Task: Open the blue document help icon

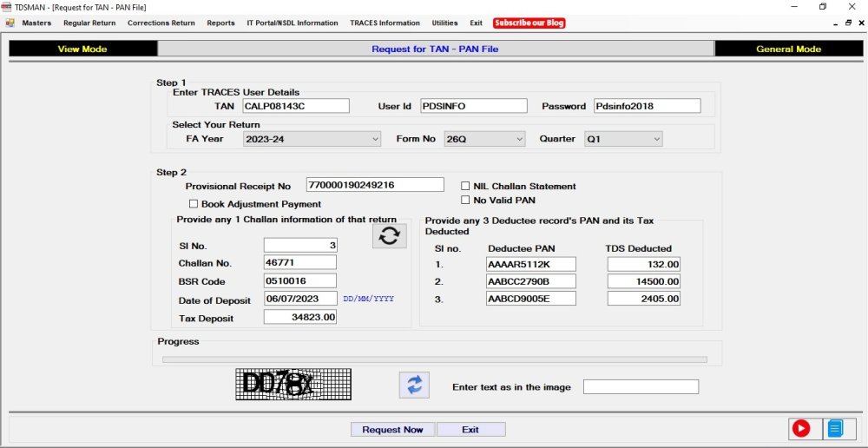Action: click(835, 428)
